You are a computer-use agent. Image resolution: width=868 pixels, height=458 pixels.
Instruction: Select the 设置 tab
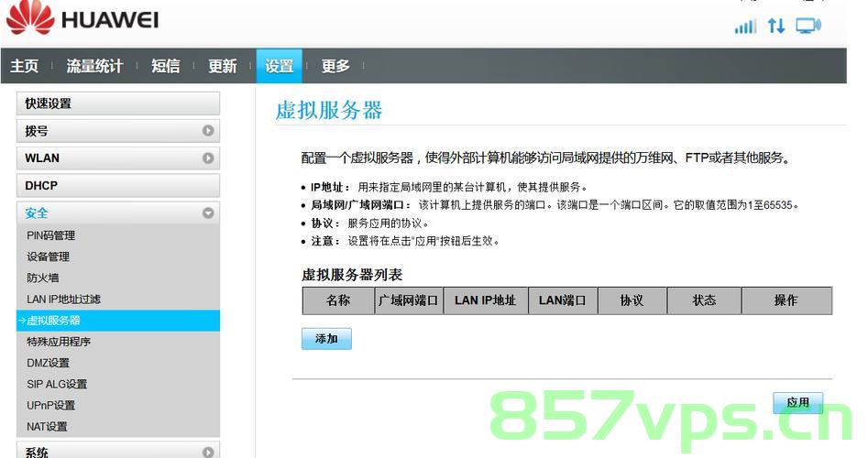279,66
